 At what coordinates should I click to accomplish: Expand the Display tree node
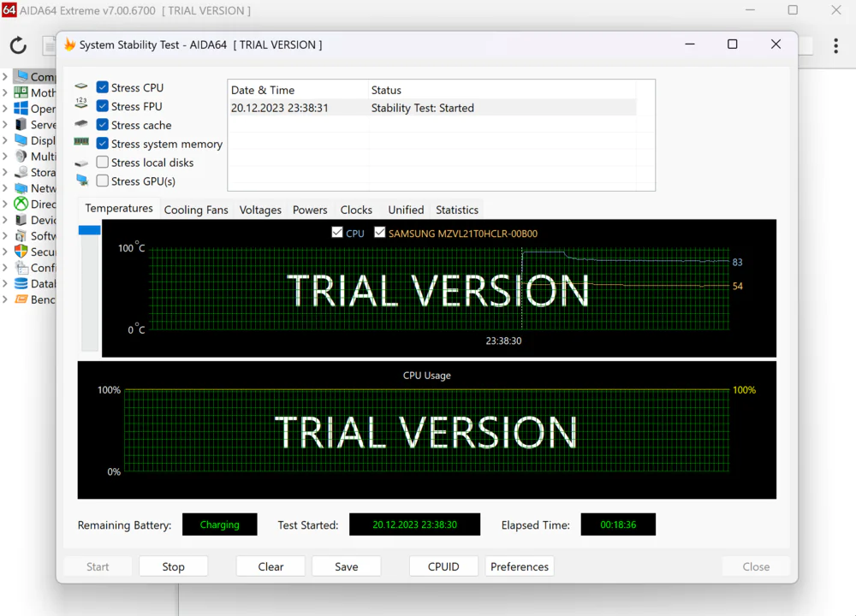tap(5, 140)
